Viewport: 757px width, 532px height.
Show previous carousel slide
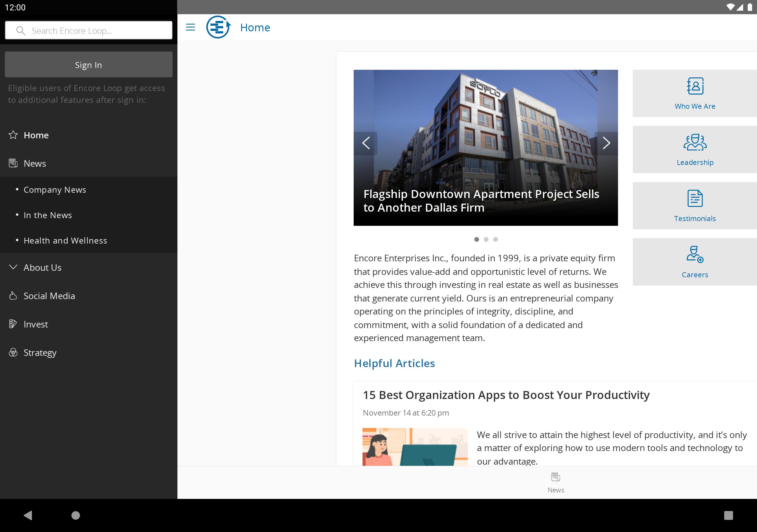[366, 143]
